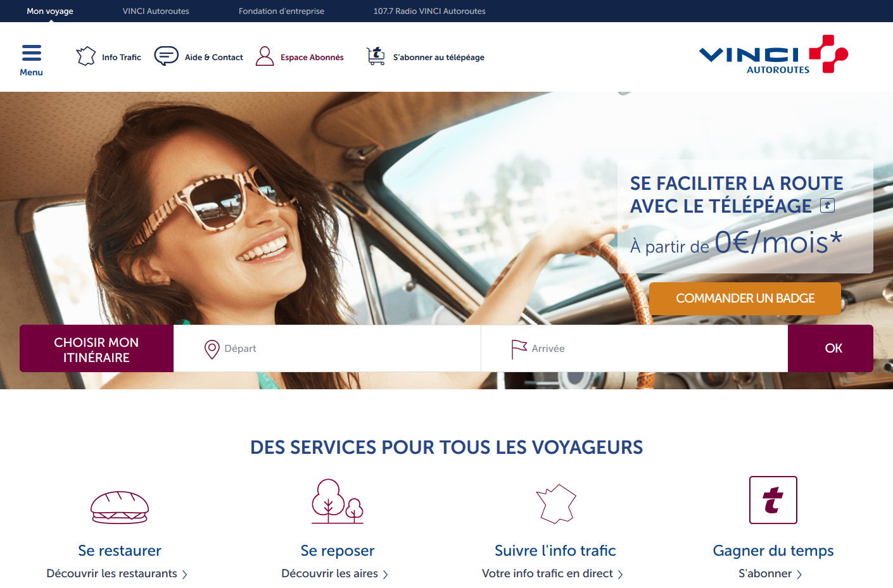Click the France map Info Trafic icon
Screen dimensions: 893x588
(86, 56)
